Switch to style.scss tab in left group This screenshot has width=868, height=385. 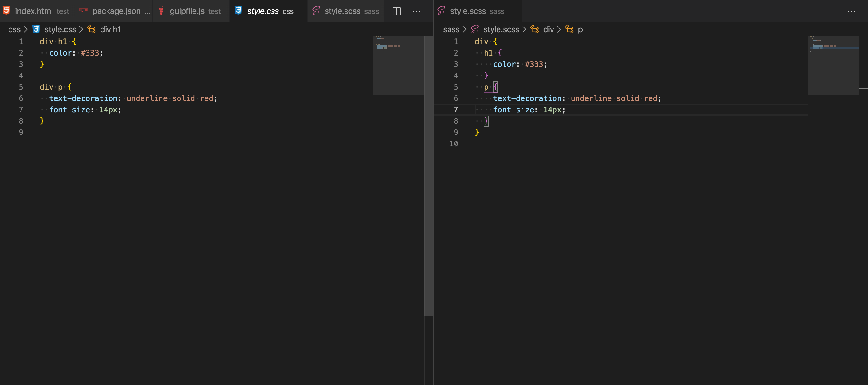(342, 11)
